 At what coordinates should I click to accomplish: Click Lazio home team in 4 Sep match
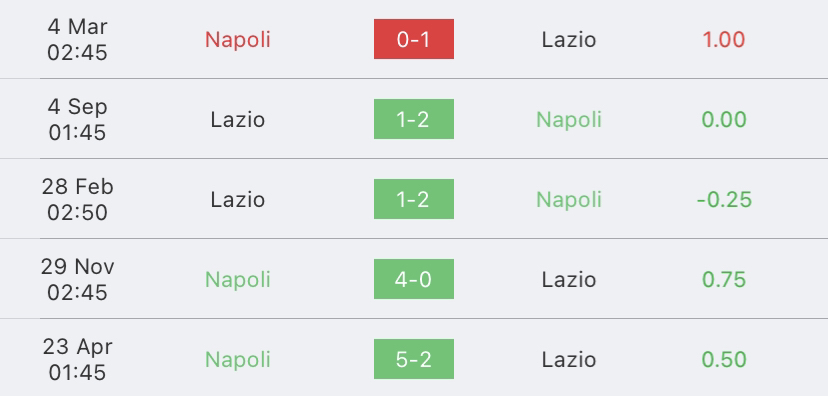click(x=238, y=119)
